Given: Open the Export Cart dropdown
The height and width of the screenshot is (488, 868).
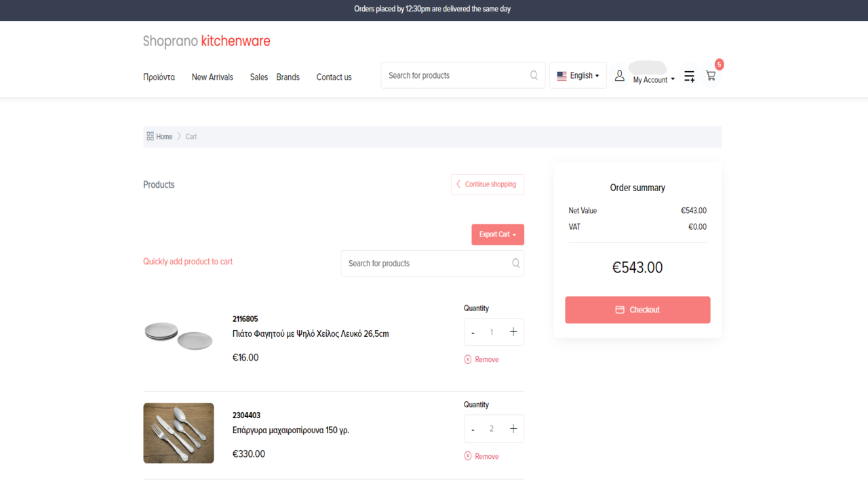Looking at the screenshot, I should pyautogui.click(x=498, y=234).
